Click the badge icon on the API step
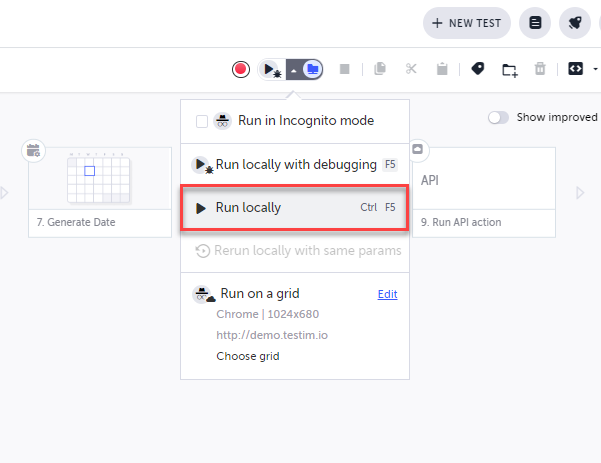The height and width of the screenshot is (463, 601). click(x=418, y=149)
